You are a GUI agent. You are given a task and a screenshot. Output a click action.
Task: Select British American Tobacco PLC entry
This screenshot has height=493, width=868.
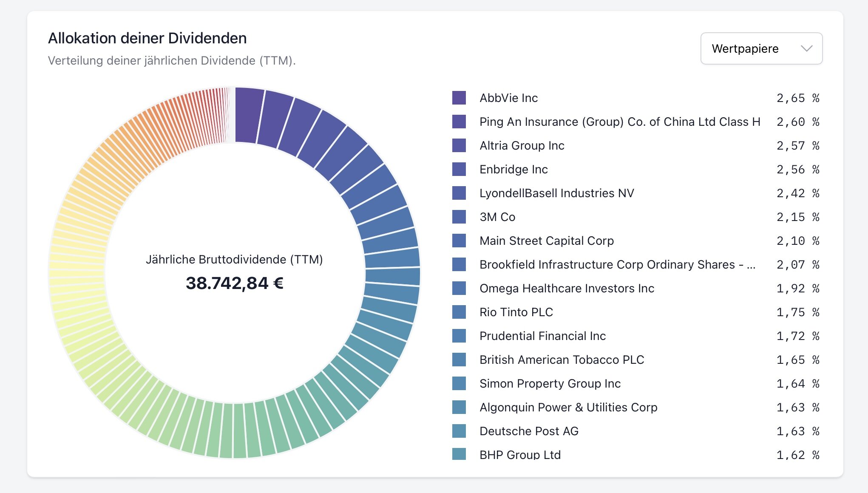(x=562, y=360)
